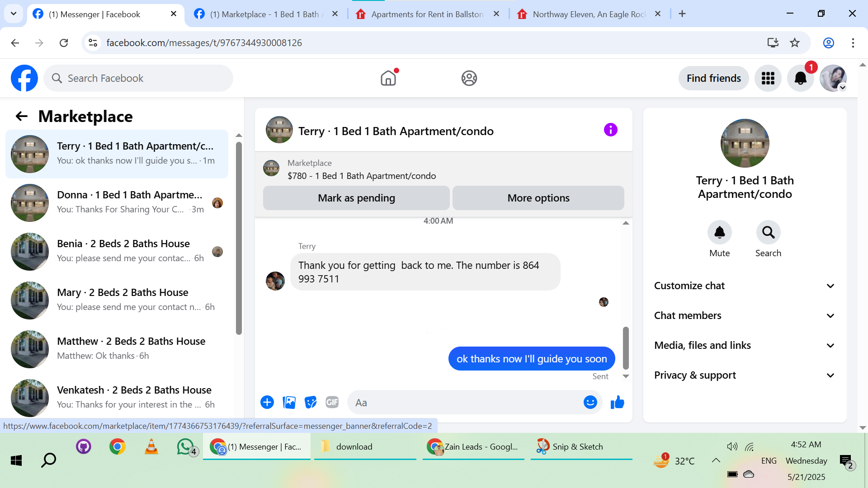Open Windows taskbar search
Screen dimensions: 868x488
49,460
